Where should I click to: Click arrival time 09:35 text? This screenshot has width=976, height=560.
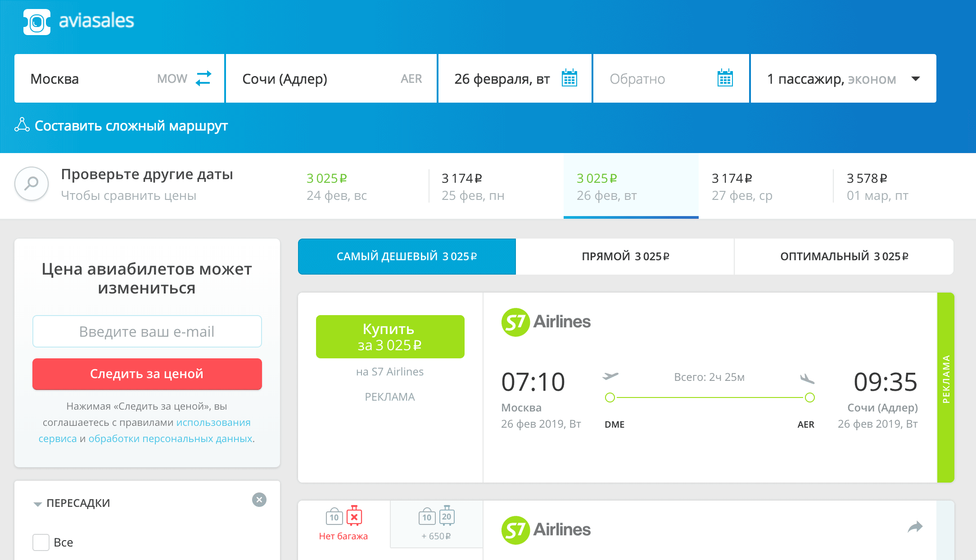tap(886, 382)
